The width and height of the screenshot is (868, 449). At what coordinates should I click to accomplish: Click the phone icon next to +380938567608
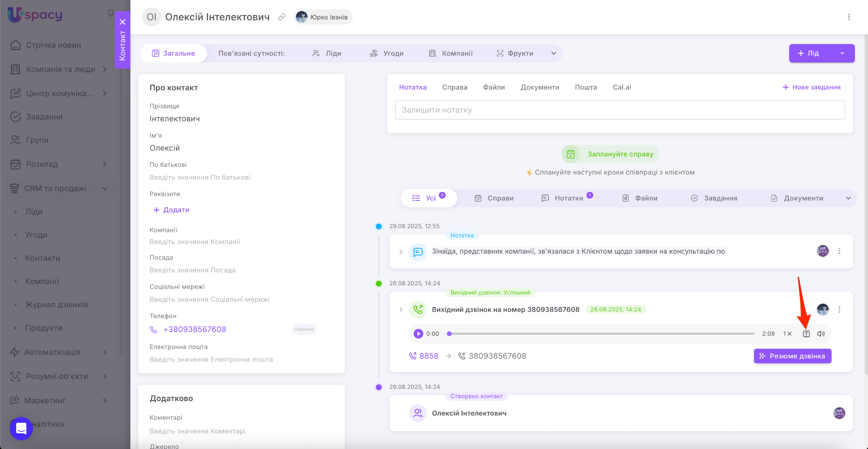point(153,330)
